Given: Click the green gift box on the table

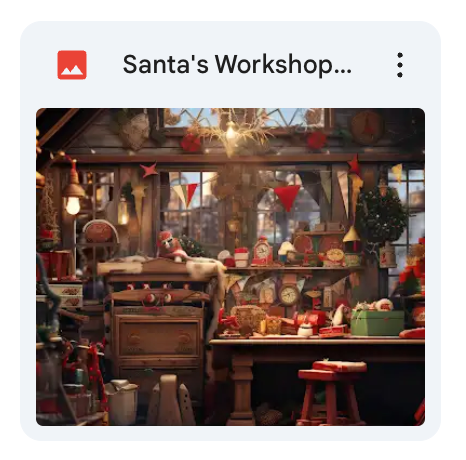Looking at the screenshot, I should click(378, 323).
